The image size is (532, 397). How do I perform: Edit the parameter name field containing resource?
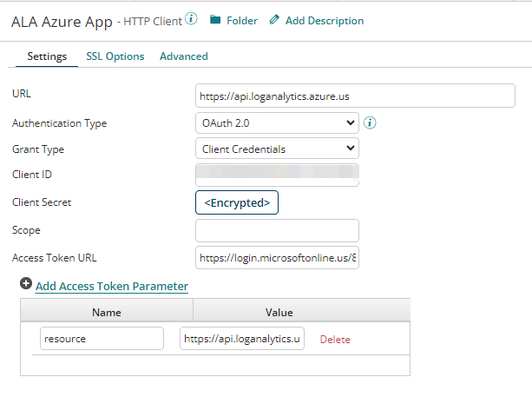point(102,339)
